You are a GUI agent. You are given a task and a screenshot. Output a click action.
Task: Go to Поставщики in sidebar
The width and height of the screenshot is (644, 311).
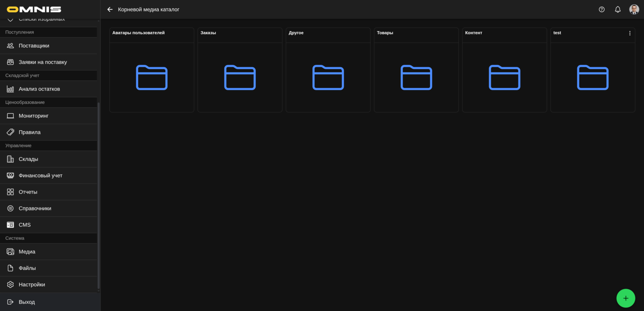pos(34,46)
